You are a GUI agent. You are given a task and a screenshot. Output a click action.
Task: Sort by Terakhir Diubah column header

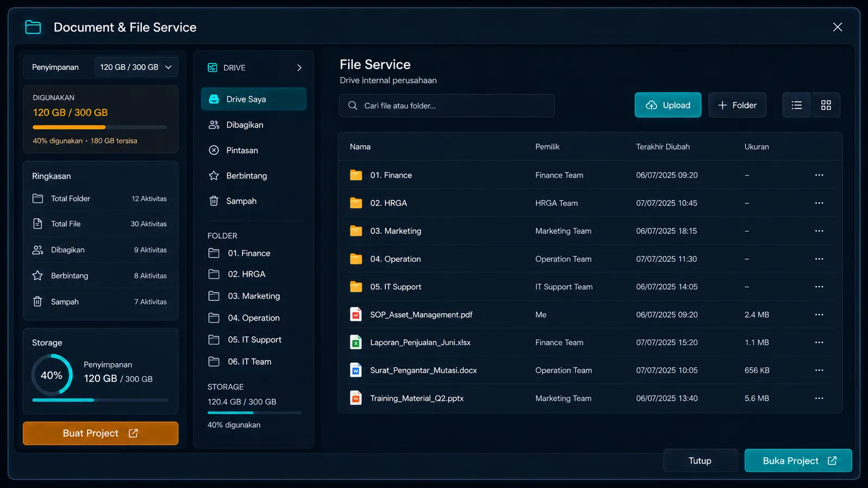(x=663, y=147)
